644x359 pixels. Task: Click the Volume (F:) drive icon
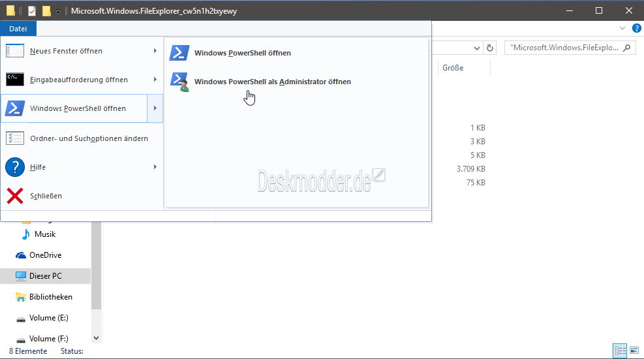[x=20, y=340]
